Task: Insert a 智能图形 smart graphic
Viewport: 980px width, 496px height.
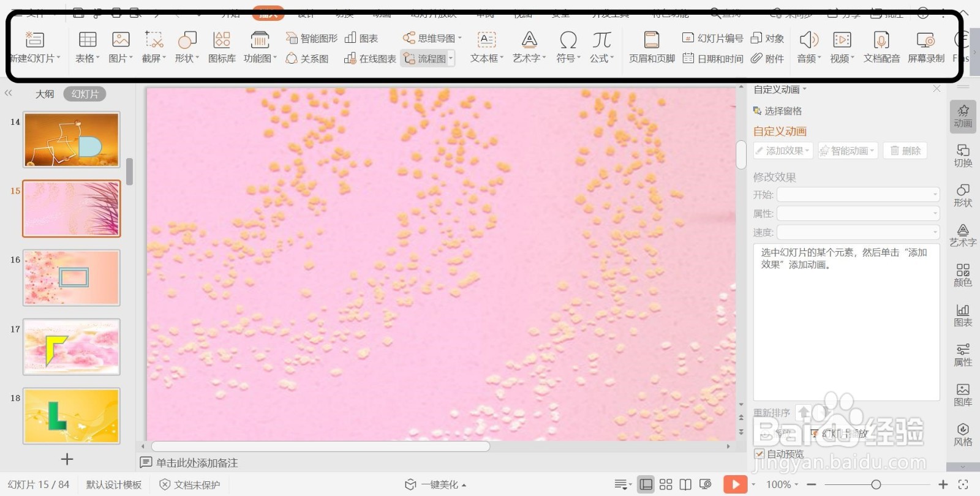Action: click(311, 38)
